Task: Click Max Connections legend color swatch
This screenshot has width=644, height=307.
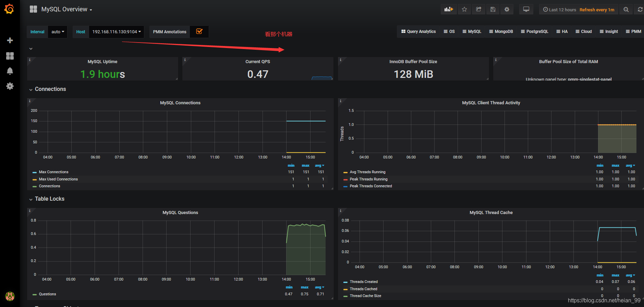Action: coord(35,172)
